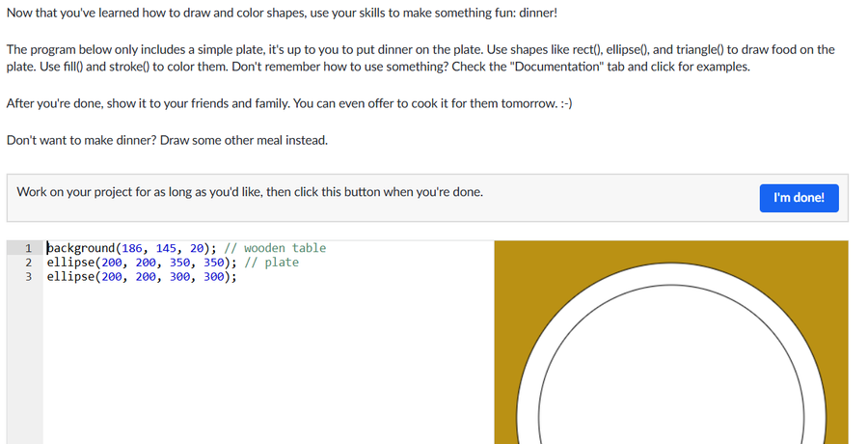Click the "// plate" code comment

(271, 263)
